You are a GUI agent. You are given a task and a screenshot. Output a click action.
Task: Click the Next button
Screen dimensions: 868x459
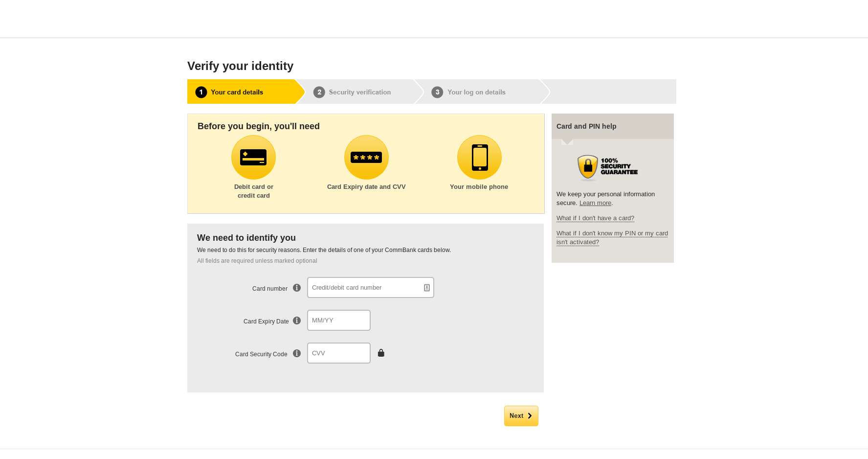tap(521, 415)
